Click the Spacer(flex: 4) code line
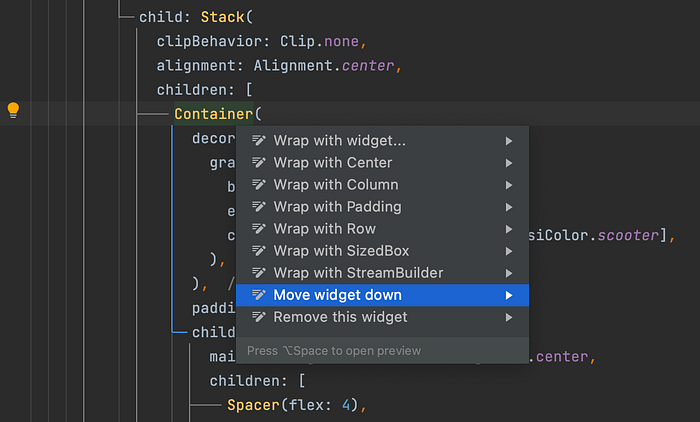This screenshot has width=700, height=422. pyautogui.click(x=297, y=405)
